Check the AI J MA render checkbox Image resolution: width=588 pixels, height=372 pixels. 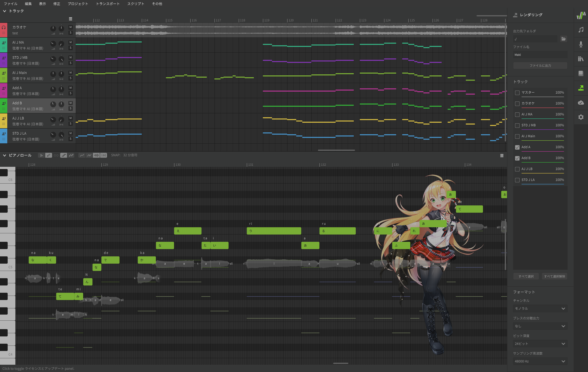coord(517,115)
